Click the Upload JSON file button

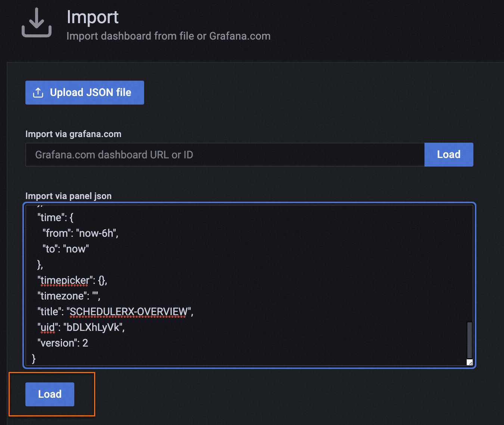85,93
